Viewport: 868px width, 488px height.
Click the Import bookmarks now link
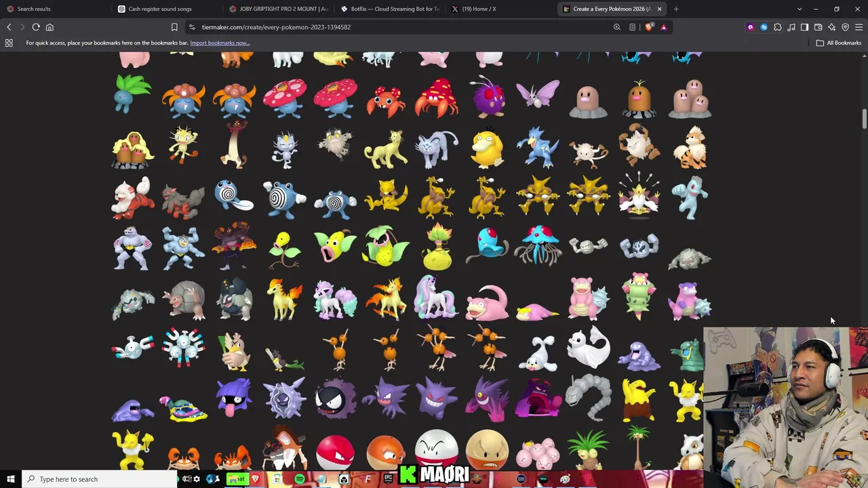pyautogui.click(x=220, y=43)
